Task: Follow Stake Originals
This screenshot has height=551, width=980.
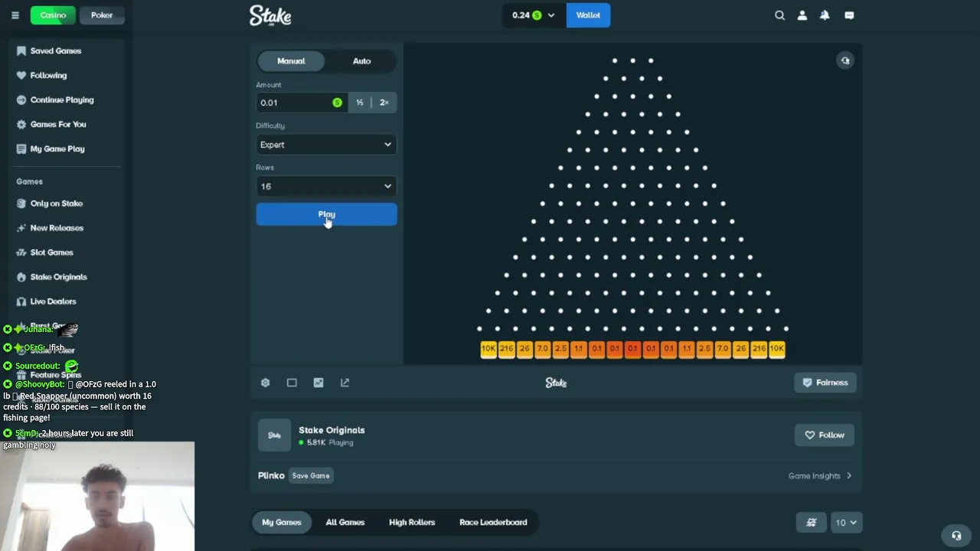Action: pos(824,435)
